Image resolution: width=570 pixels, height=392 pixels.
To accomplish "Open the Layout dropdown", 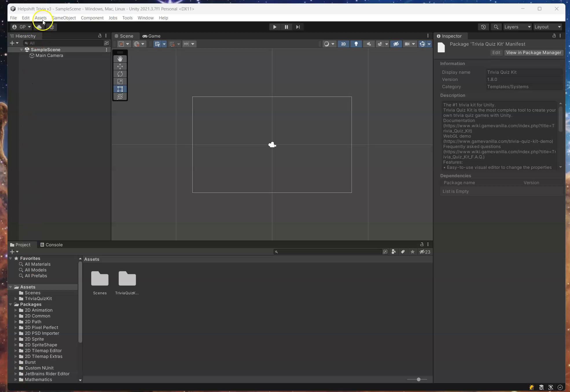I will 548,27.
